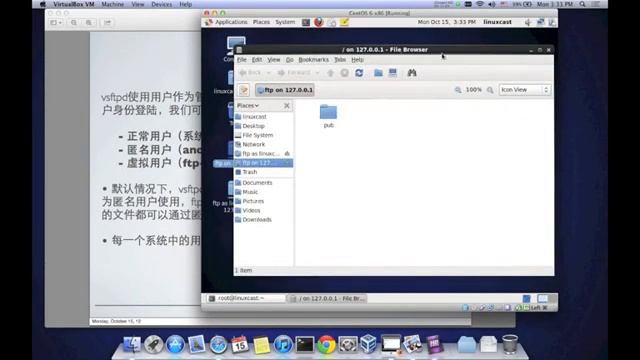Open the File menu in File Browser
This screenshot has height=360, width=640.
pyautogui.click(x=242, y=60)
